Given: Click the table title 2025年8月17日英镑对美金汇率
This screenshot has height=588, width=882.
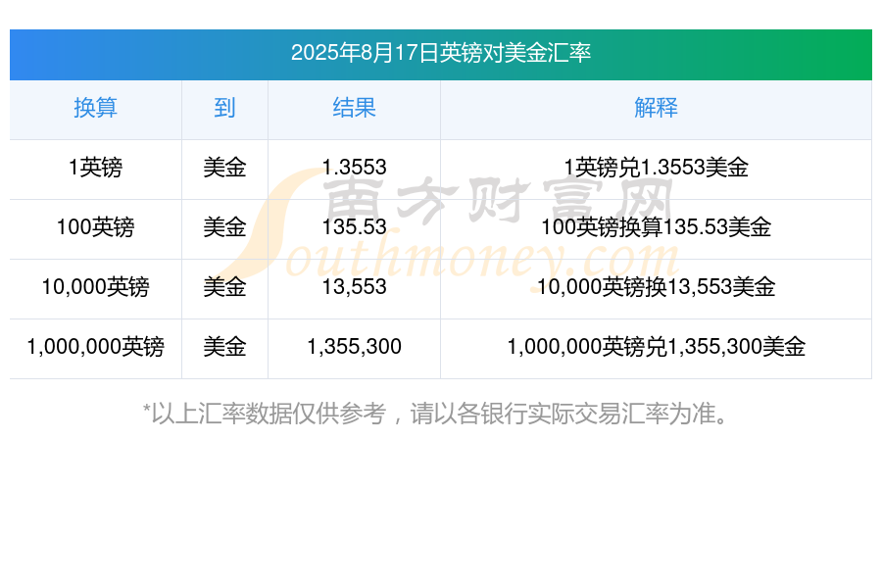Looking at the screenshot, I should tap(440, 53).
